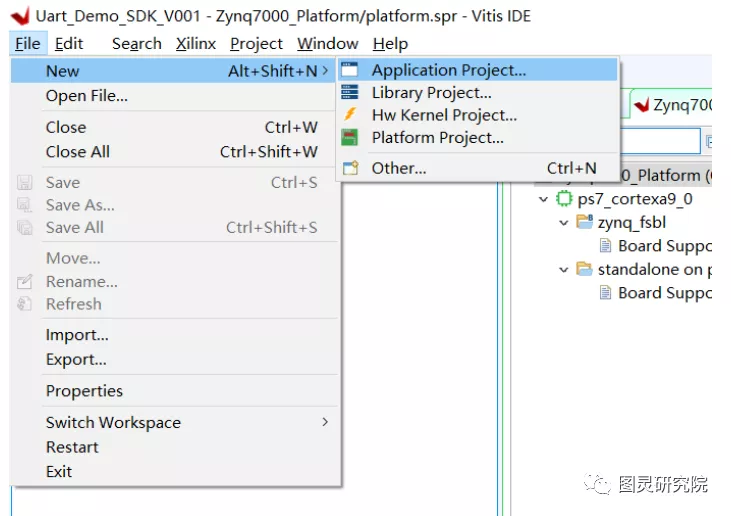Viewport: 731px width, 516px height.
Task: Collapse the standalone domain tree node
Action: tap(564, 270)
